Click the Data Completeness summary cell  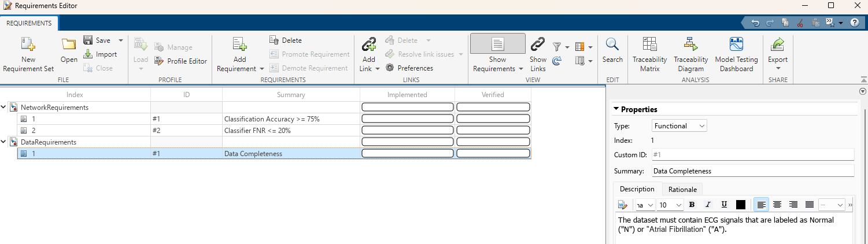291,153
